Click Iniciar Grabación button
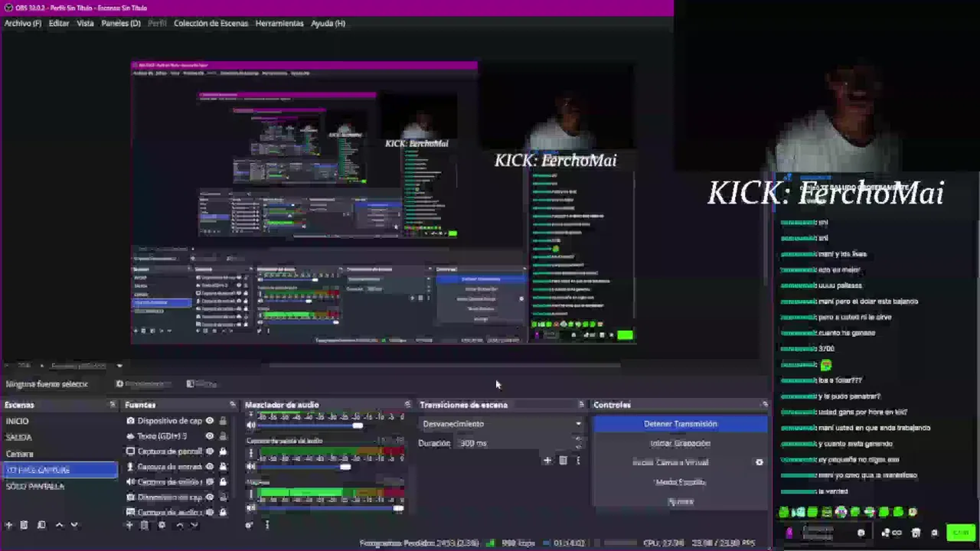The width and height of the screenshot is (980, 551). [680, 443]
